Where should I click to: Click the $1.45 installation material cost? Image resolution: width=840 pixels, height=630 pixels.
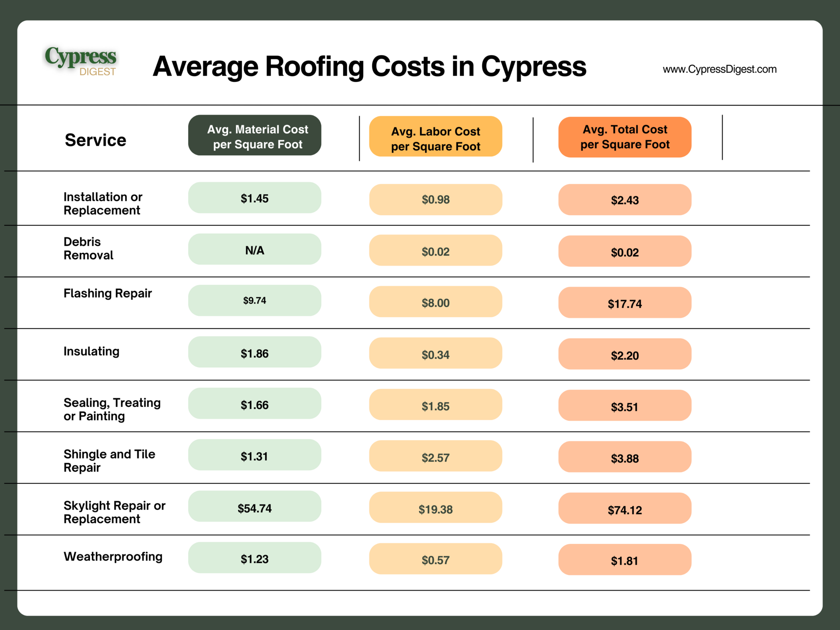[x=255, y=198]
